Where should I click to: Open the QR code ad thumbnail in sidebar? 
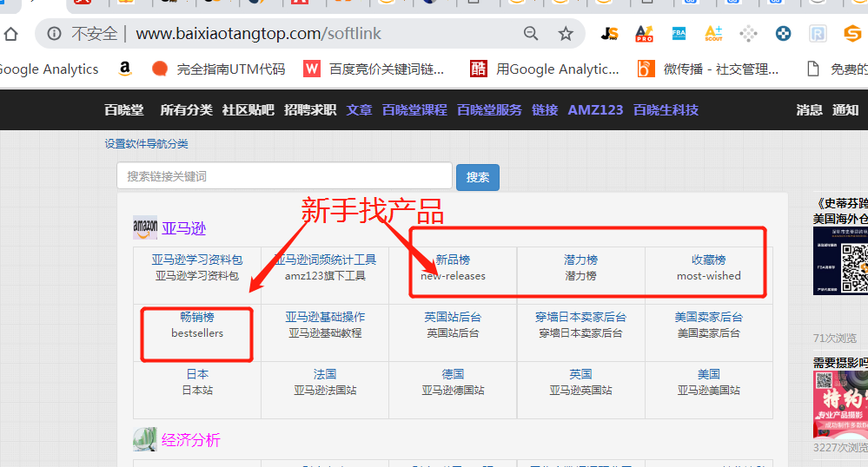coord(840,261)
